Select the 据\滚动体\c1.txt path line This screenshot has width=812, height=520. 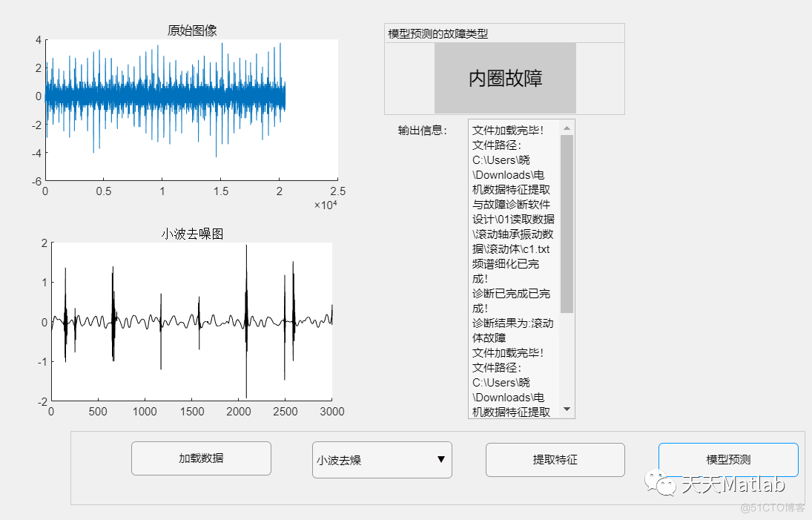click(511, 249)
